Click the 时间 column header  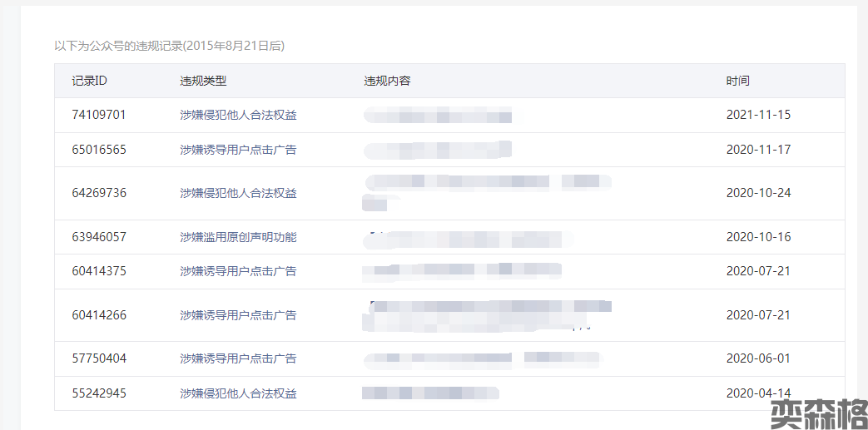(x=738, y=81)
